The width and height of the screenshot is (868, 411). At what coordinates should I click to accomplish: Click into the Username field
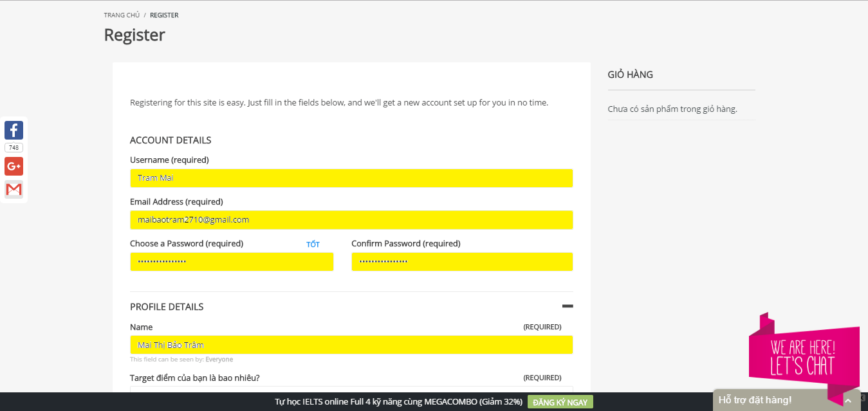[351, 178]
